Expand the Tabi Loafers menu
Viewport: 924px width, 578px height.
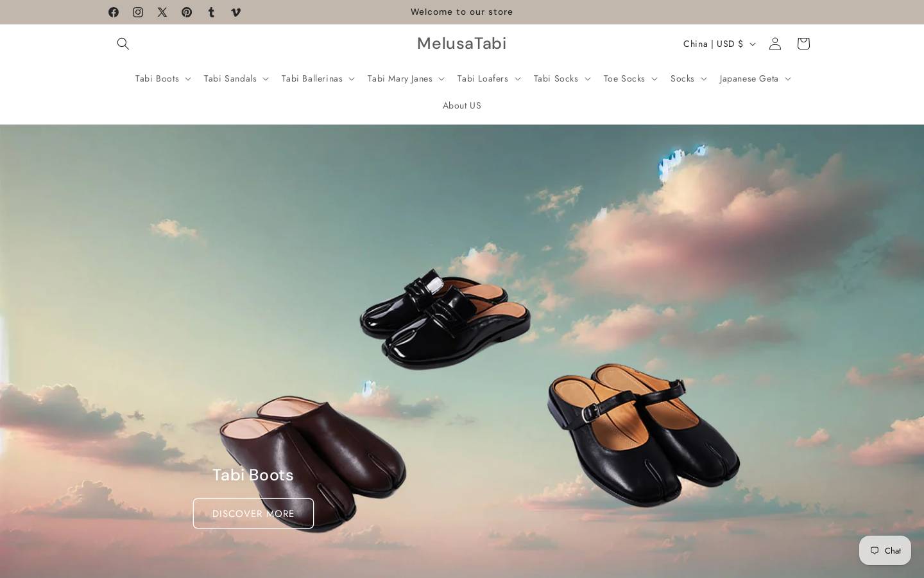coord(489,78)
